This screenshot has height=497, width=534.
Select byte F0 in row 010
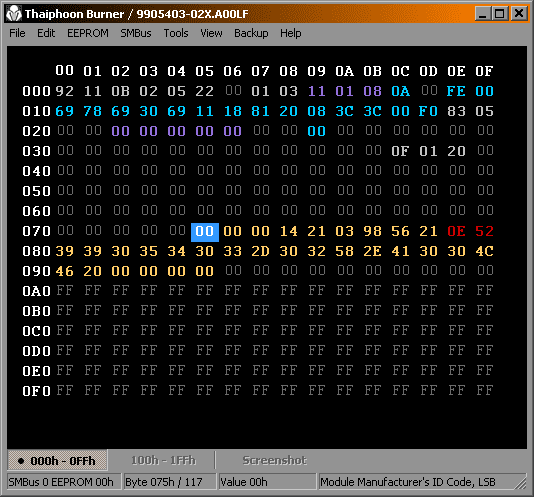click(428, 111)
